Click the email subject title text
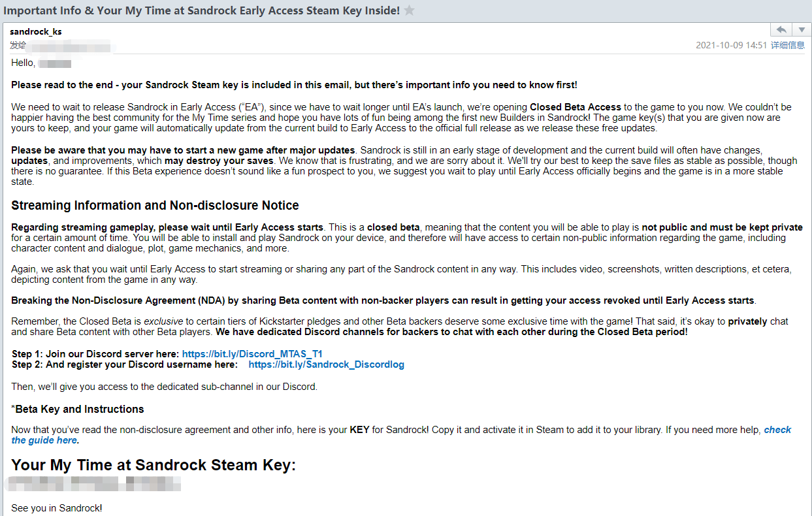Viewport: 812px width, 516px height. pos(201,10)
